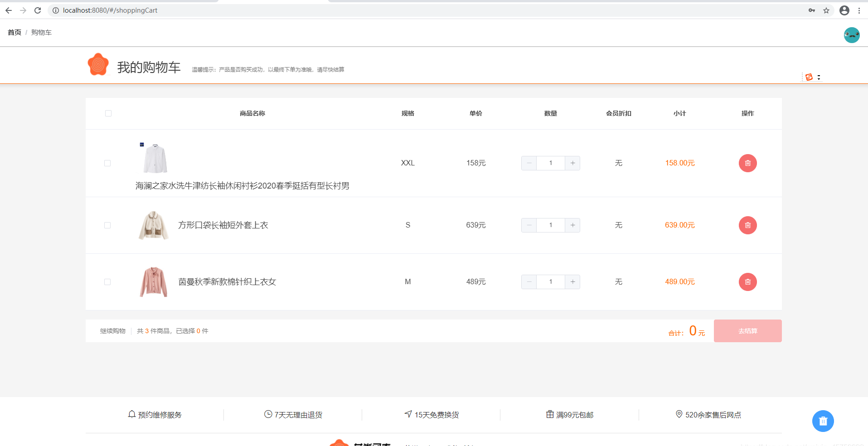Open the cream jacket product thumbnail
This screenshot has width=868, height=446.
click(154, 225)
